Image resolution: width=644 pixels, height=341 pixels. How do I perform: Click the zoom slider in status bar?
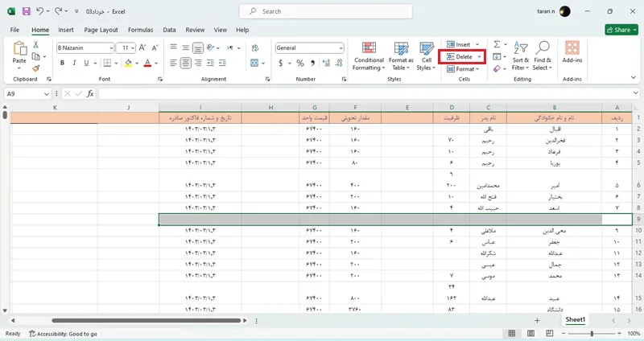[x=592, y=333]
